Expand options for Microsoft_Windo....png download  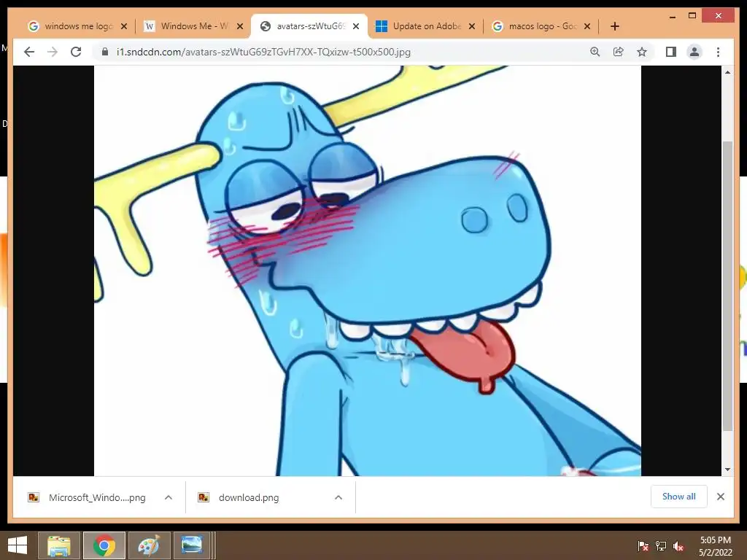(x=169, y=497)
